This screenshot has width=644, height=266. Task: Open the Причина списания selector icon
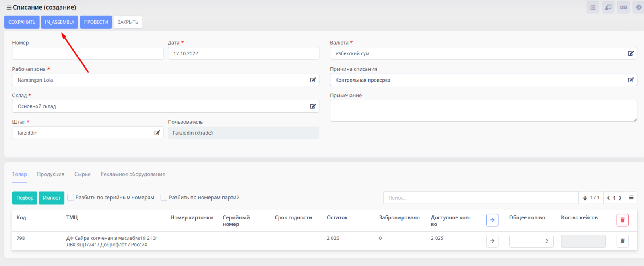631,80
